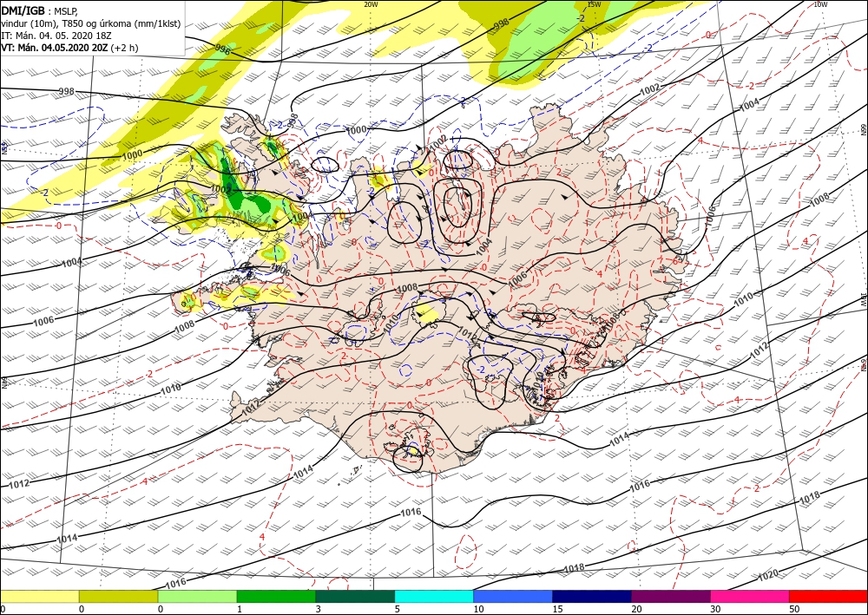Click the legend value '50'
The height and width of the screenshot is (615, 868).
(x=794, y=609)
